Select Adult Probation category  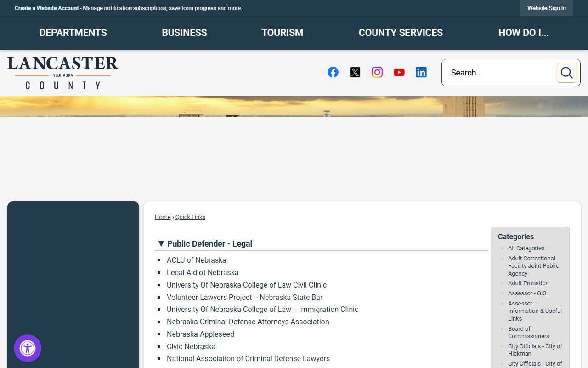coord(528,283)
